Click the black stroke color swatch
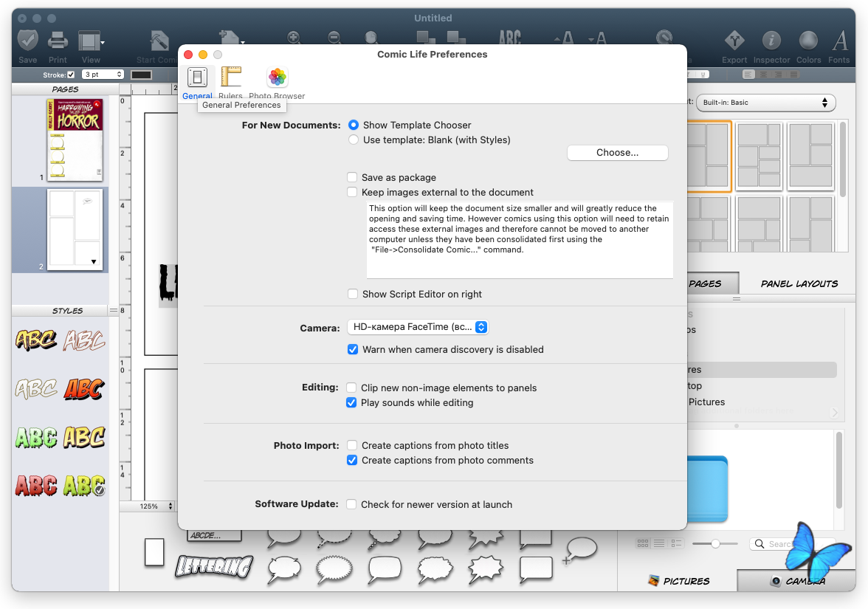Viewport: 868px width, 609px height. 141,75
